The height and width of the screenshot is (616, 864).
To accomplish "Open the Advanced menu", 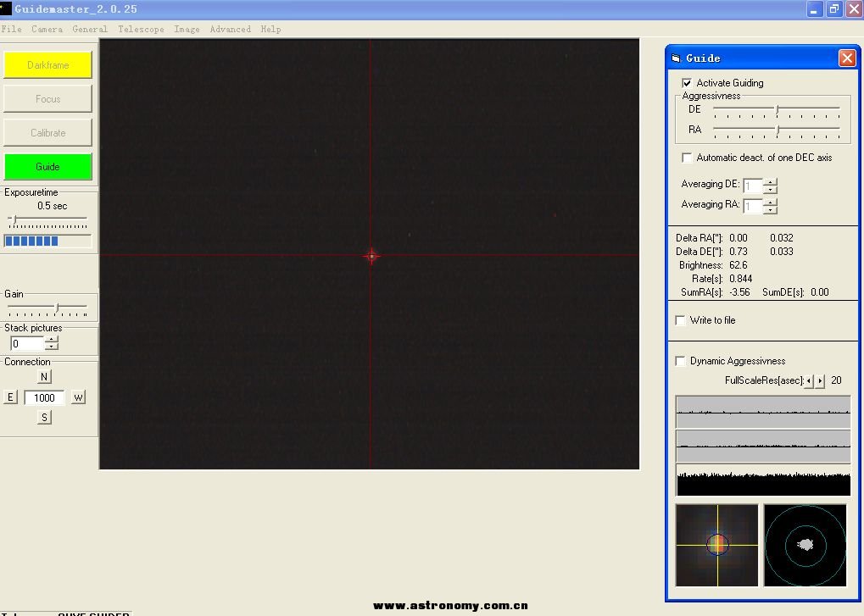I will [x=231, y=29].
